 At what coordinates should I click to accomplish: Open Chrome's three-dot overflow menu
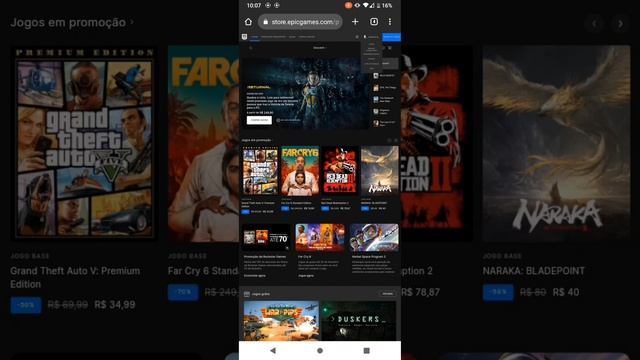point(390,22)
